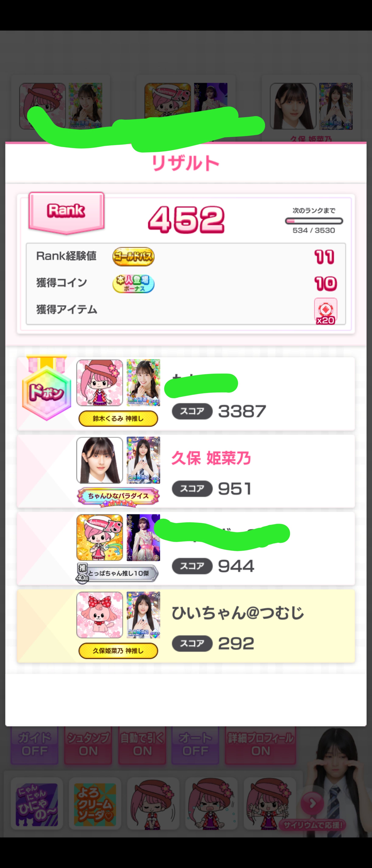Viewport: 372px width, 868px height.
Task: Tap the ゴールドパス badge
Action: (133, 257)
